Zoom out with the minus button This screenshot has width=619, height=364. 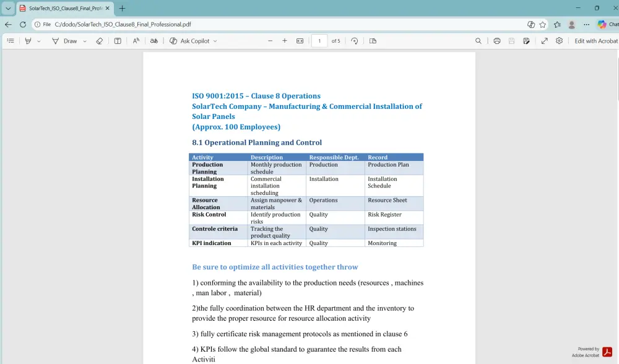point(270,41)
